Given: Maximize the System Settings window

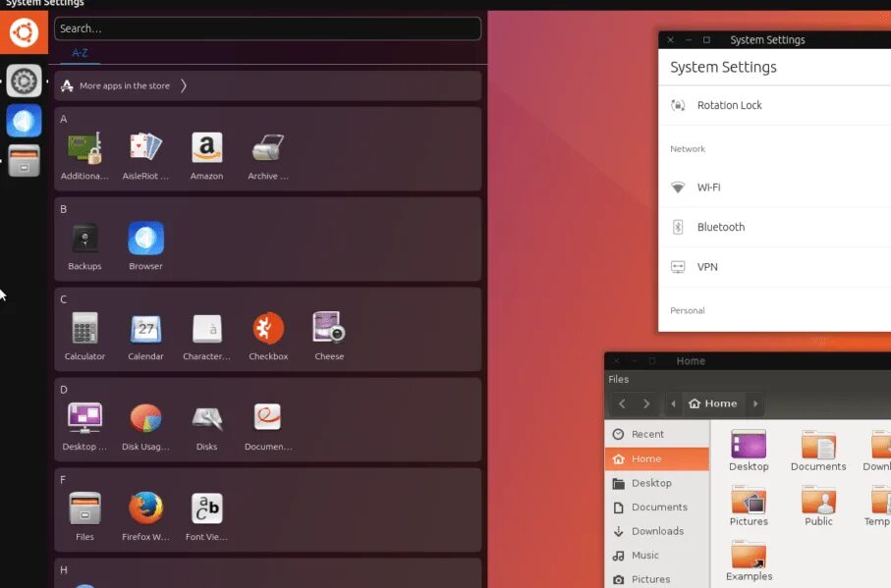Looking at the screenshot, I should click(x=706, y=39).
